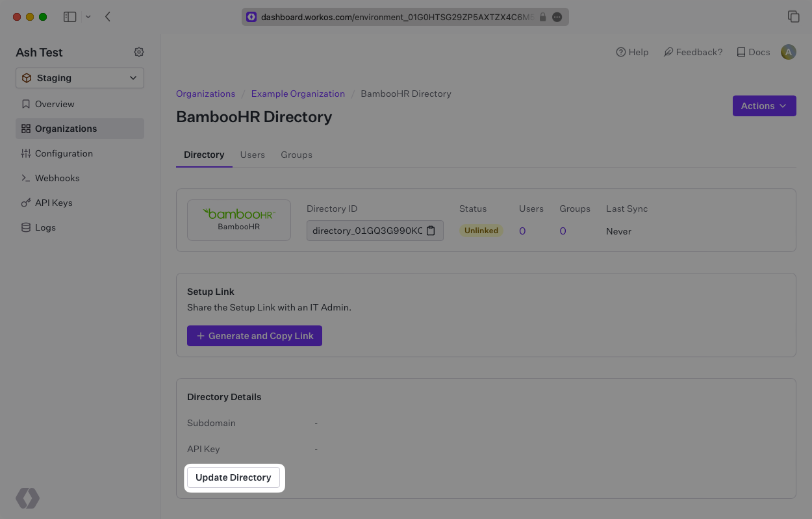Switch to the Groups tab
The image size is (812, 519).
[296, 155]
